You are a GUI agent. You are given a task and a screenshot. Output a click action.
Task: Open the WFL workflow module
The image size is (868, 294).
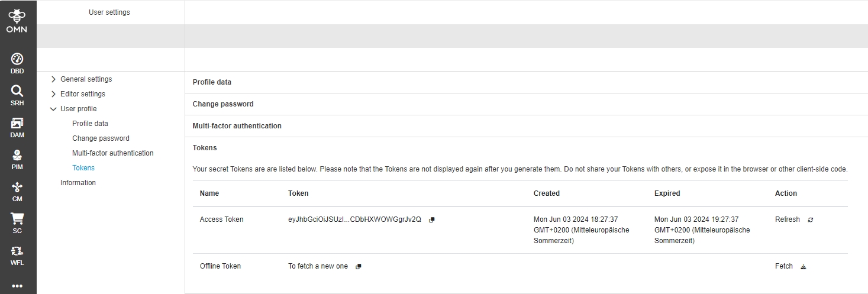(x=17, y=255)
